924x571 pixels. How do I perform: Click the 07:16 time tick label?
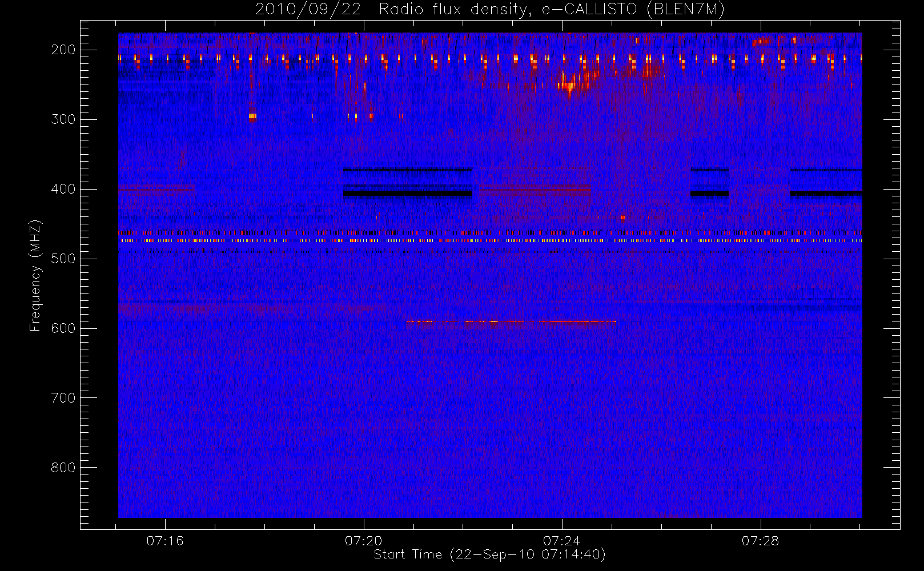(x=165, y=541)
